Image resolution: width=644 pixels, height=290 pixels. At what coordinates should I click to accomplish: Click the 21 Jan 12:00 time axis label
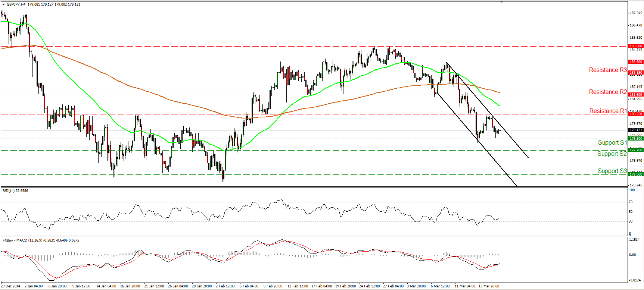(154, 286)
